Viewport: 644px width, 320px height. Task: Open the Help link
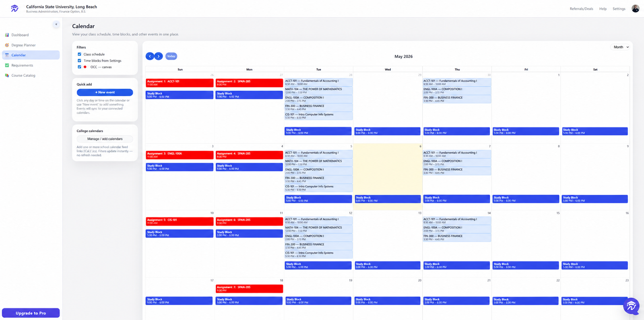[603, 9]
